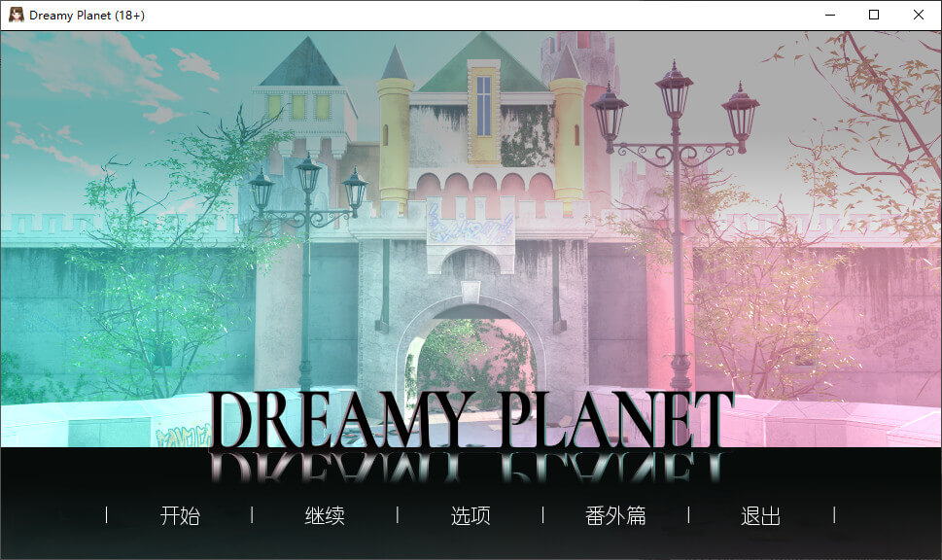Maximize the Dreamy Planet window
This screenshot has height=560, width=942.
click(874, 15)
